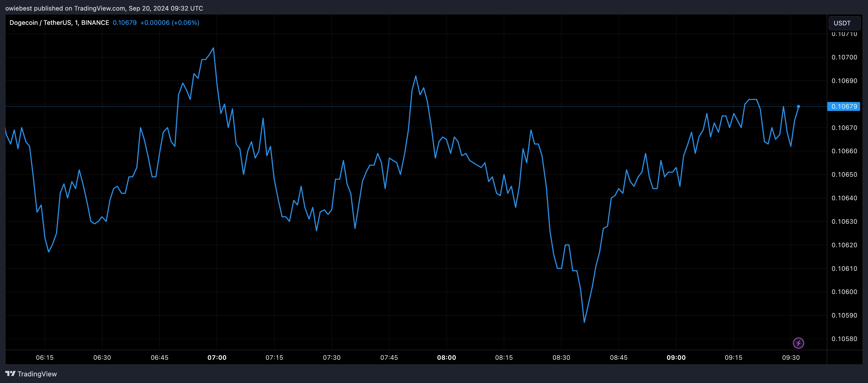Click the current price label 0.10679 on axis
Image resolution: width=868 pixels, height=383 pixels.
coord(844,106)
